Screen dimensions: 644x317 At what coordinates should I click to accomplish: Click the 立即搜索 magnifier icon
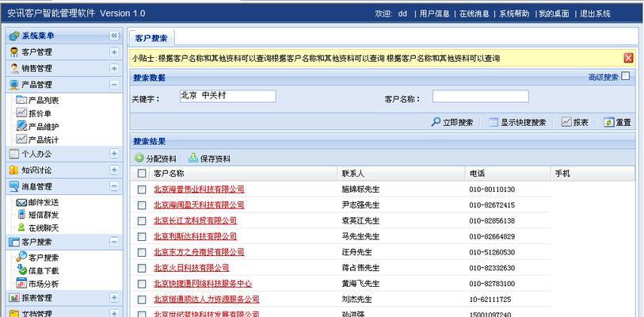click(436, 122)
